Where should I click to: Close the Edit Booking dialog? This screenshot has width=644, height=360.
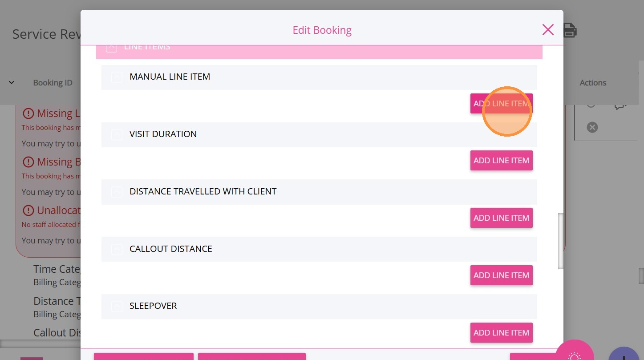548,30
